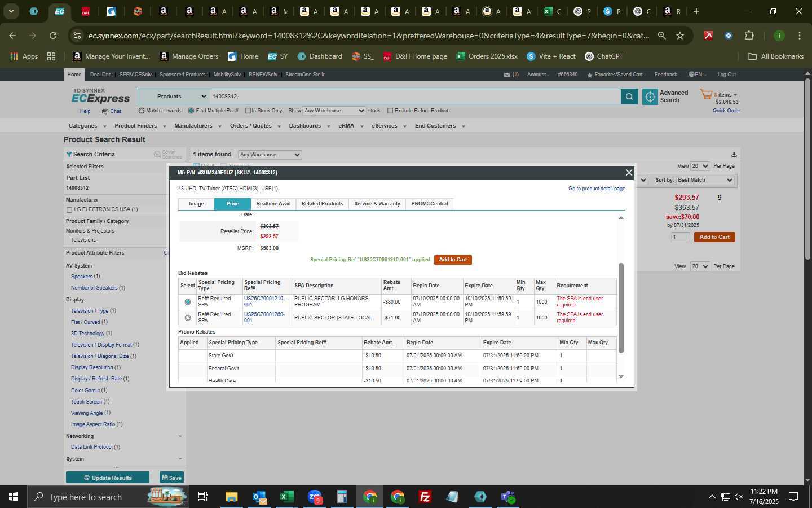
Task: Select PUBLIC SECTOR (STATE-LOCAL rebate radio
Action: coord(188,318)
